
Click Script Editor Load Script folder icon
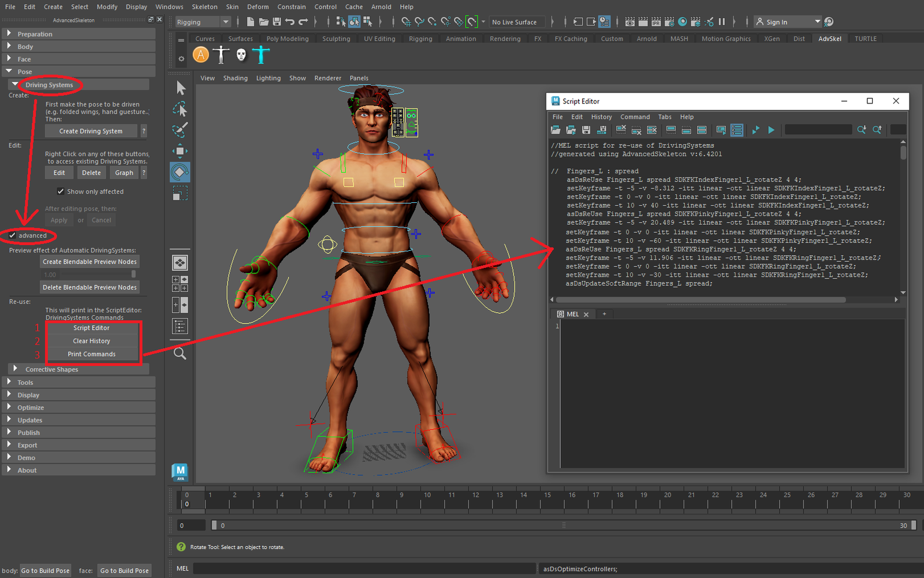(556, 130)
